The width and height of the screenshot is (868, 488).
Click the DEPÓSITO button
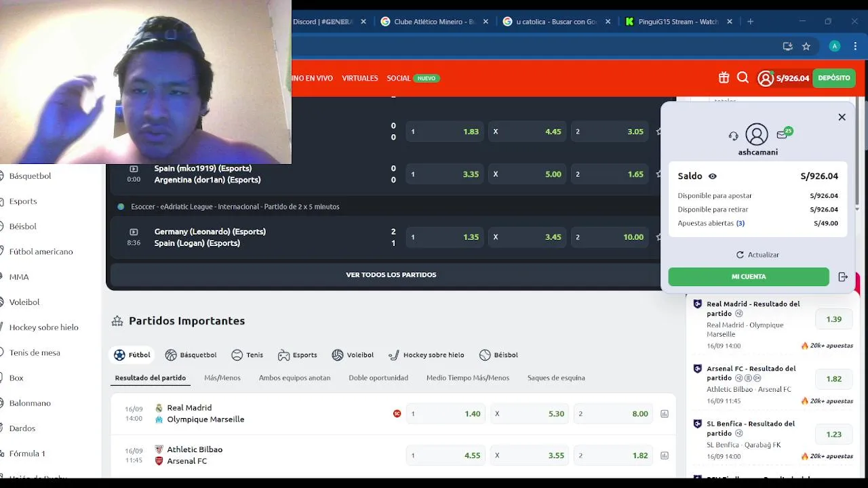833,78
